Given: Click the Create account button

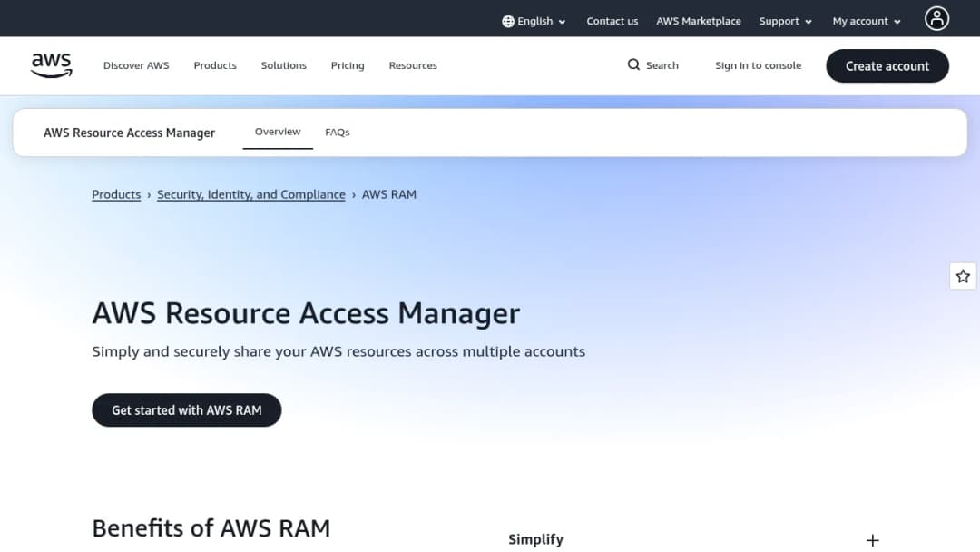Looking at the screenshot, I should pos(887,65).
